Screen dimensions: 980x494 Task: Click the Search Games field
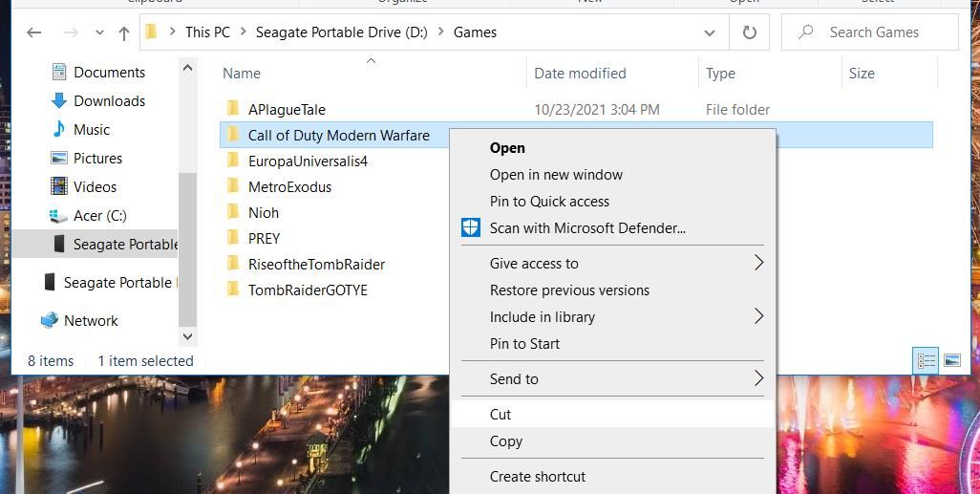pos(870,32)
